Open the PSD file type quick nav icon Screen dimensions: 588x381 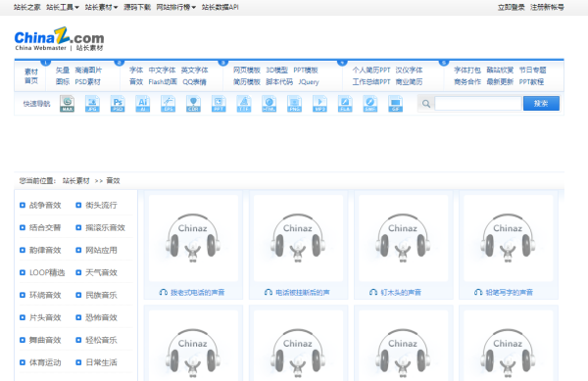[118, 104]
